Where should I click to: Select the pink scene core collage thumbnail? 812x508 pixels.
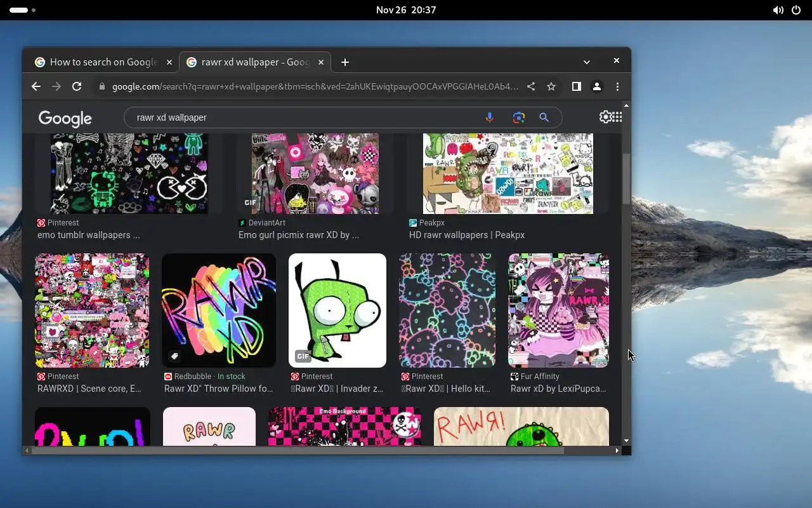pyautogui.click(x=92, y=311)
